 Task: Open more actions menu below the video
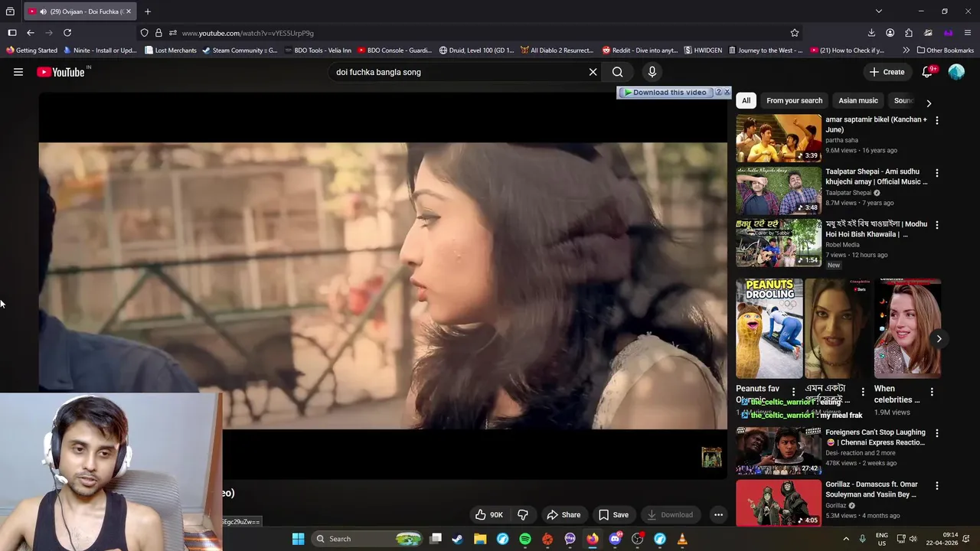[718, 515]
